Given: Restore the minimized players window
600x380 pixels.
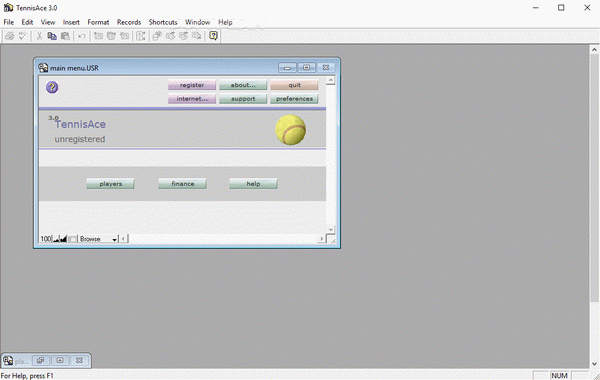Looking at the screenshot, I should 40,360.
